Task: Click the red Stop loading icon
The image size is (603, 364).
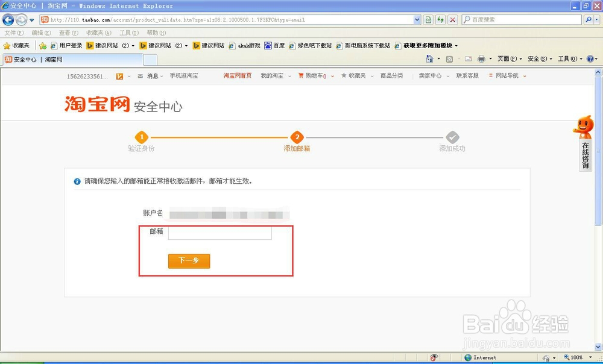Action: click(453, 20)
